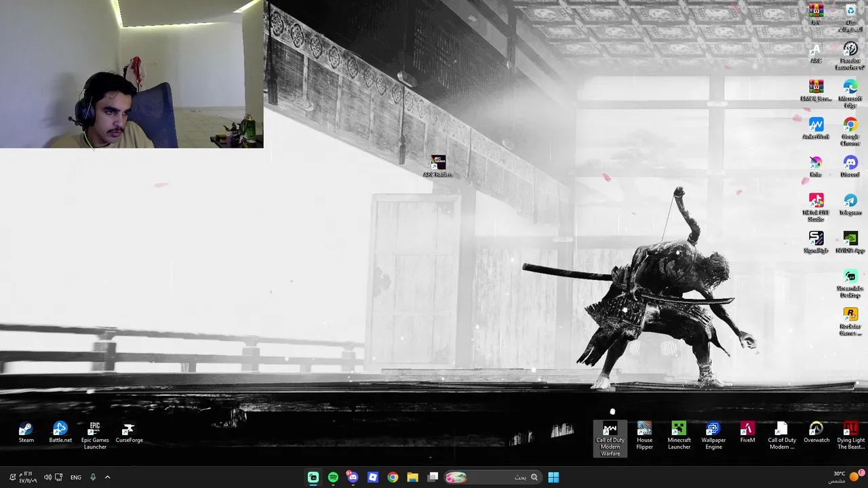
Task: Open Discord from the taskbar
Action: 353,477
